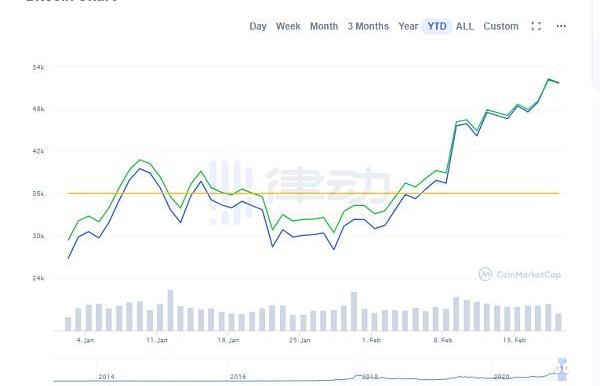Choose the 3 Months range
Image resolution: width=600 pixels, height=386 pixels.
[x=368, y=26]
